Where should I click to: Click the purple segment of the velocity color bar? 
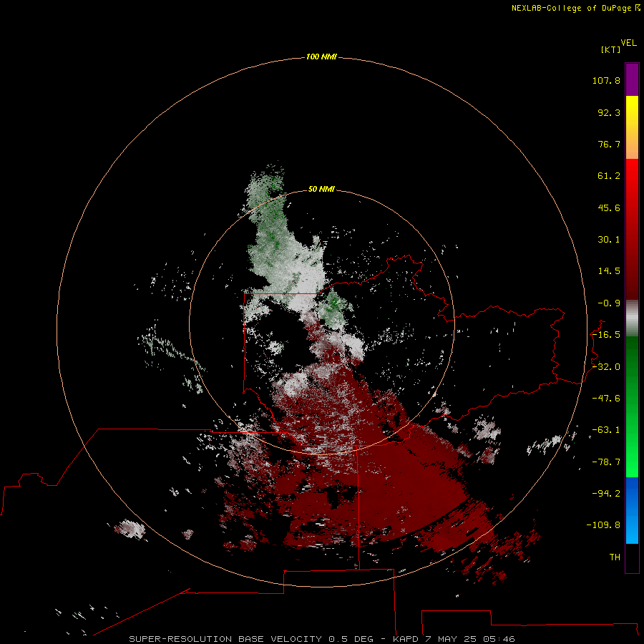pos(632,80)
